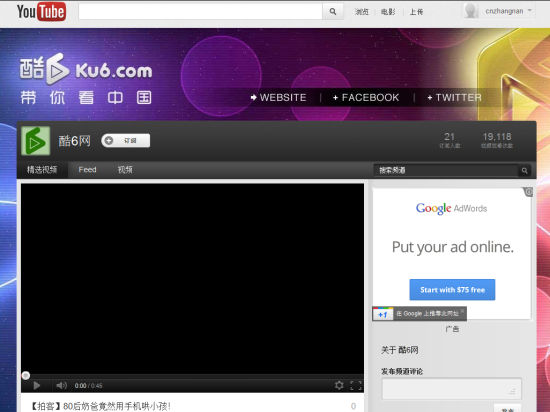Focus the YouTube search box

[200, 12]
